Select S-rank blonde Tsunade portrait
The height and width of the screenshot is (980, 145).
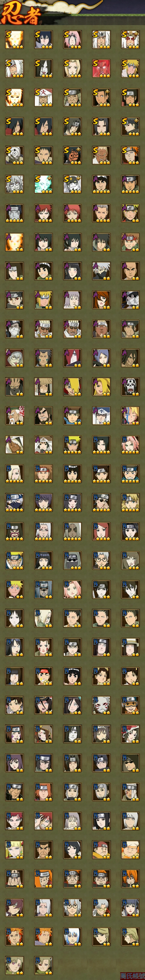coord(72,68)
